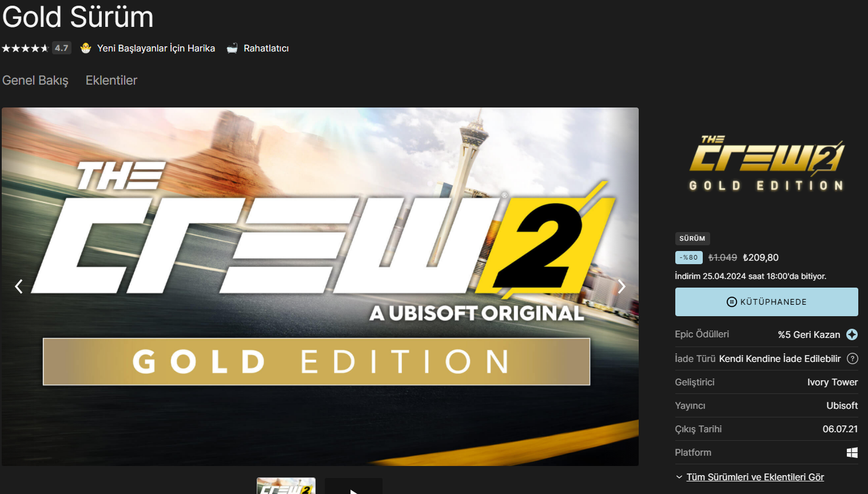Click the KÜTÜPHANEDE library button
Screen dimensions: 868x494
click(766, 302)
